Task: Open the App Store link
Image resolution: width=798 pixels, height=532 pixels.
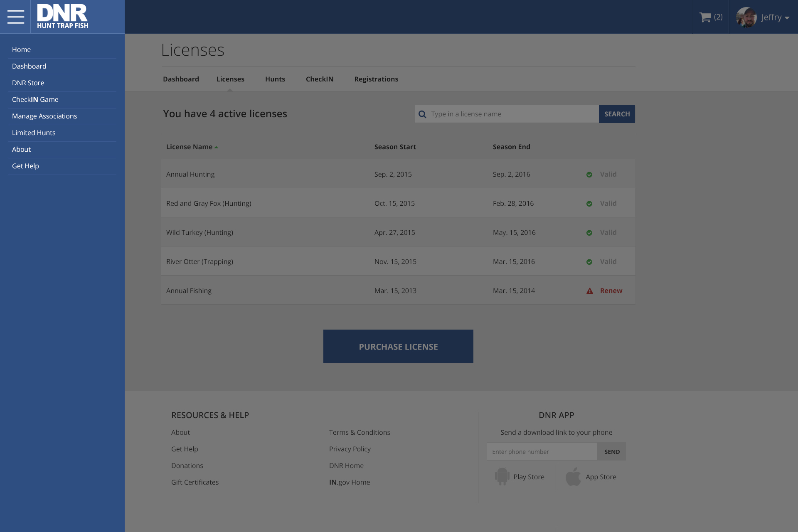Action: tap(601, 477)
